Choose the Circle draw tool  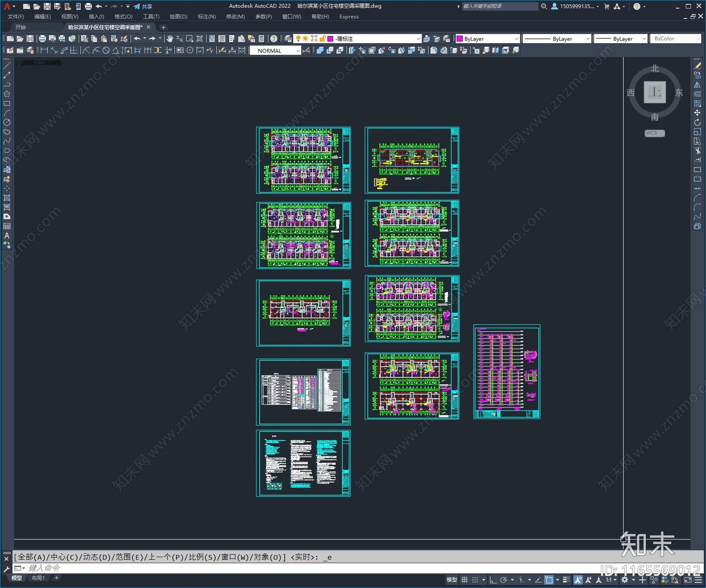(7, 122)
